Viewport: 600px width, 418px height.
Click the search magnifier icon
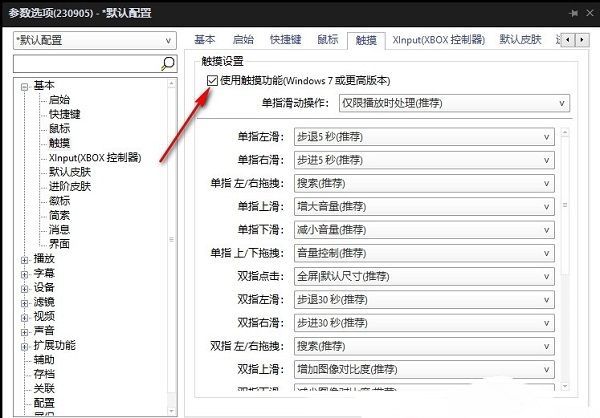pyautogui.click(x=168, y=63)
